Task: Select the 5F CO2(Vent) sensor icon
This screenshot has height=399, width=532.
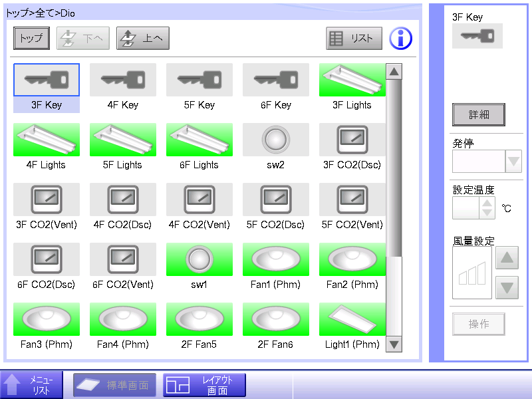Action: tap(352, 199)
